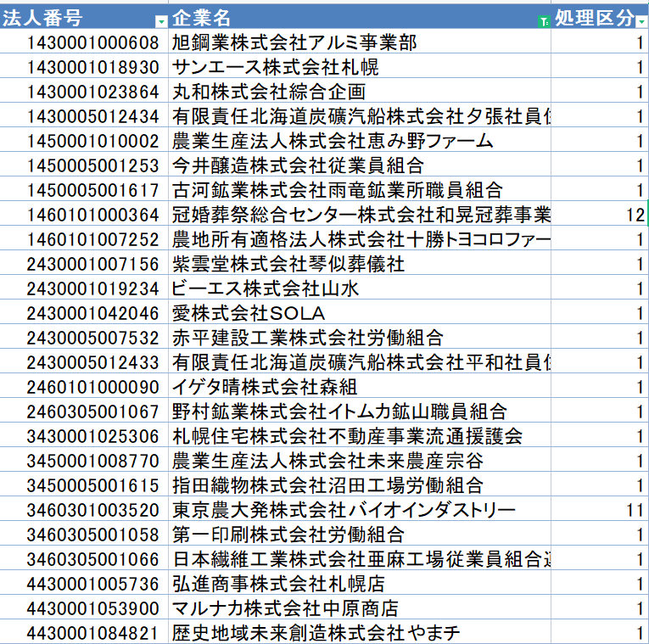Select cell 1430001023864

click(84, 90)
